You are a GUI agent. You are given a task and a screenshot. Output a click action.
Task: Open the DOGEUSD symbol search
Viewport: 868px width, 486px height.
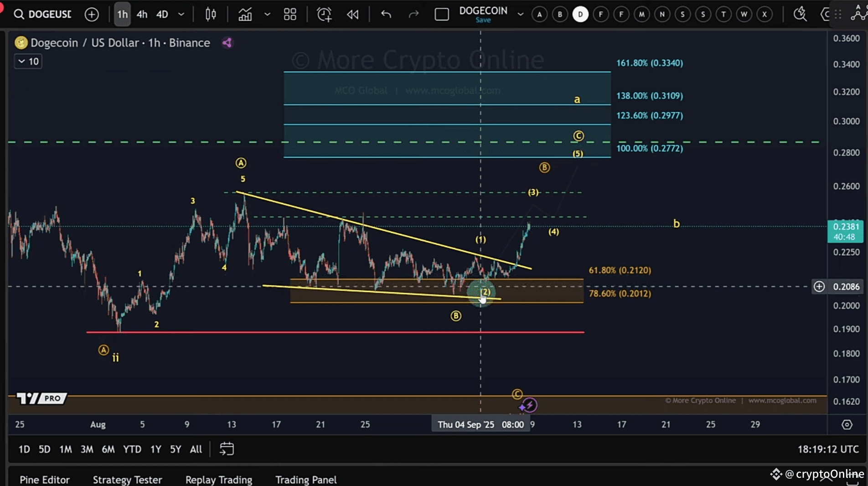(42, 14)
